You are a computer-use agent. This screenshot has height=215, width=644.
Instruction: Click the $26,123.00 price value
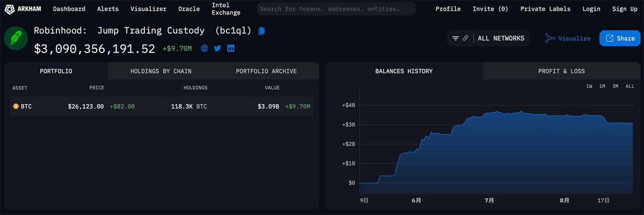tap(86, 107)
